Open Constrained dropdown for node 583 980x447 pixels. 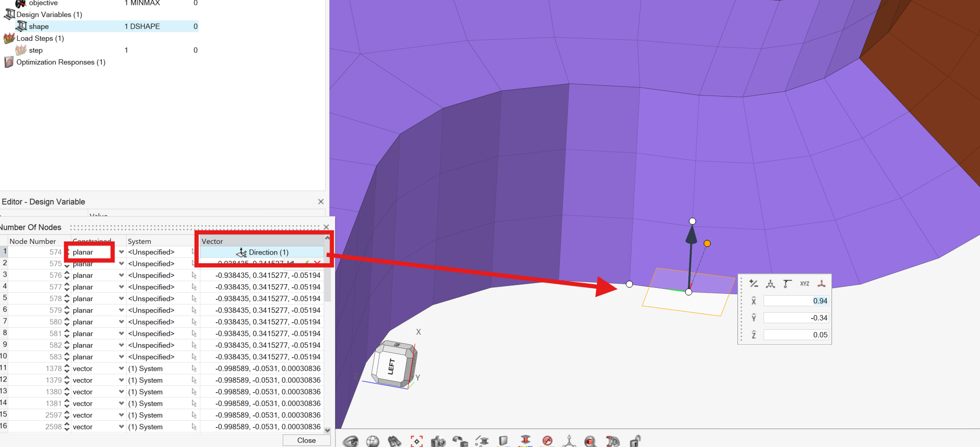121,357
